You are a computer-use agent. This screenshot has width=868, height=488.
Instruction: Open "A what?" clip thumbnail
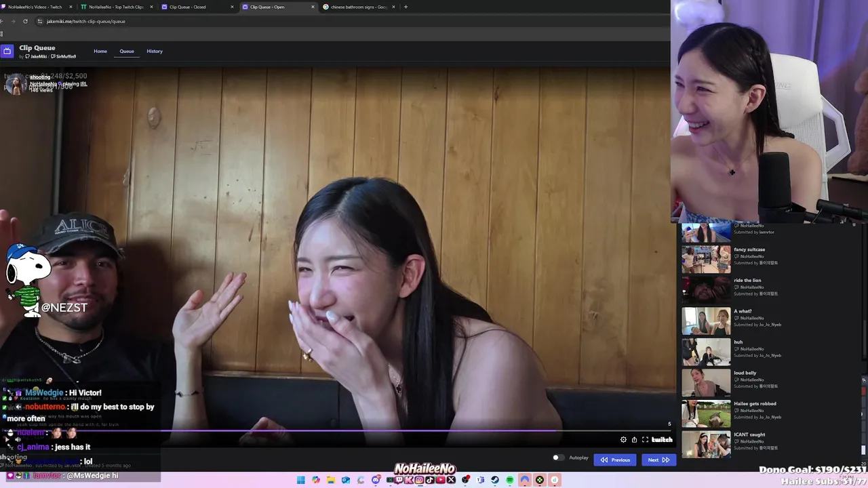[x=706, y=321]
